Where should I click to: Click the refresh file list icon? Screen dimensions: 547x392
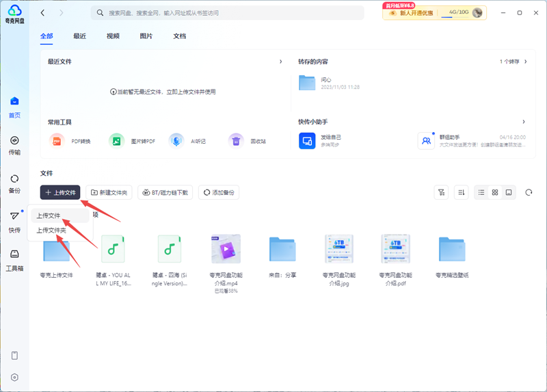[529, 193]
